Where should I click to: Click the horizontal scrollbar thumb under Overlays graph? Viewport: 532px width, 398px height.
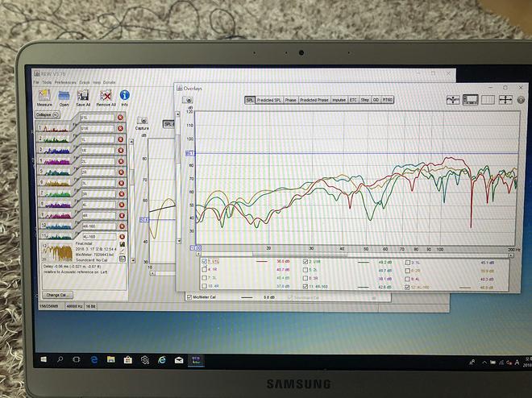[x=299, y=255]
